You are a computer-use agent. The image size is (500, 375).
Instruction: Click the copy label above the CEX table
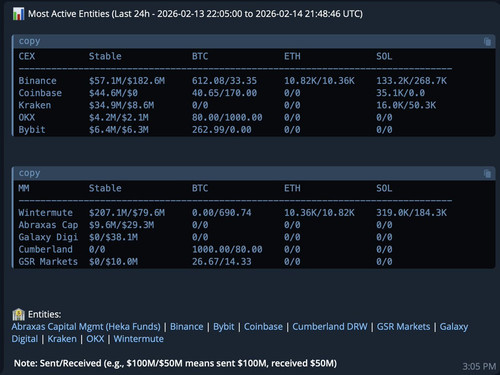coord(29,41)
